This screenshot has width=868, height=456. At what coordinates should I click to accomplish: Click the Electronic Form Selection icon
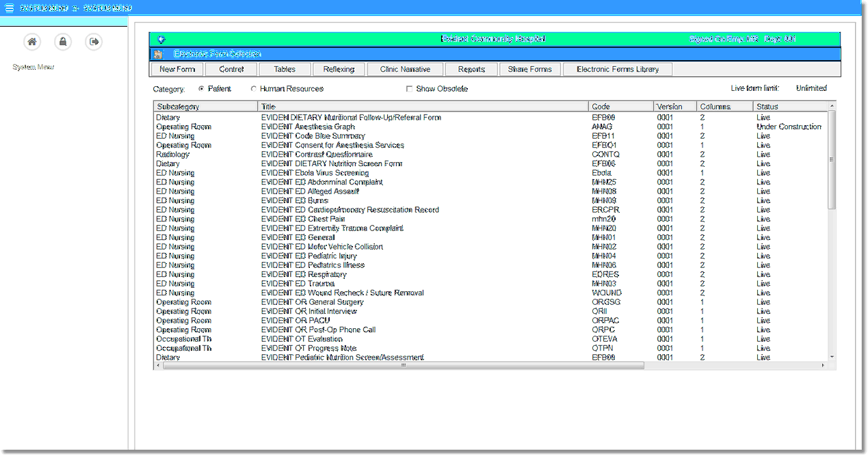pos(159,54)
